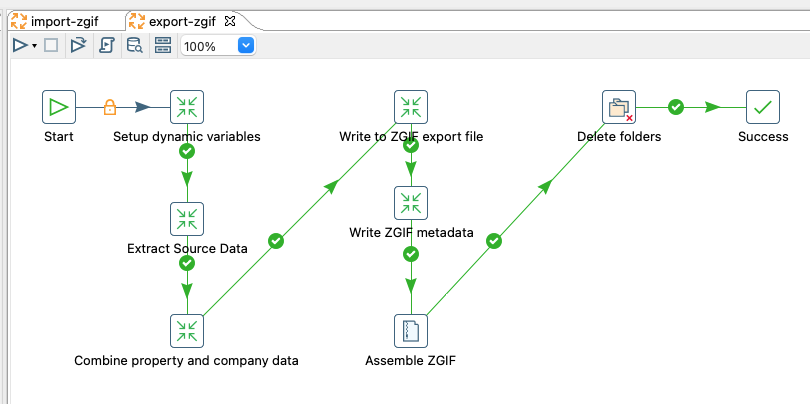
Task: Select the Extract Source Data node
Action: coord(187,219)
